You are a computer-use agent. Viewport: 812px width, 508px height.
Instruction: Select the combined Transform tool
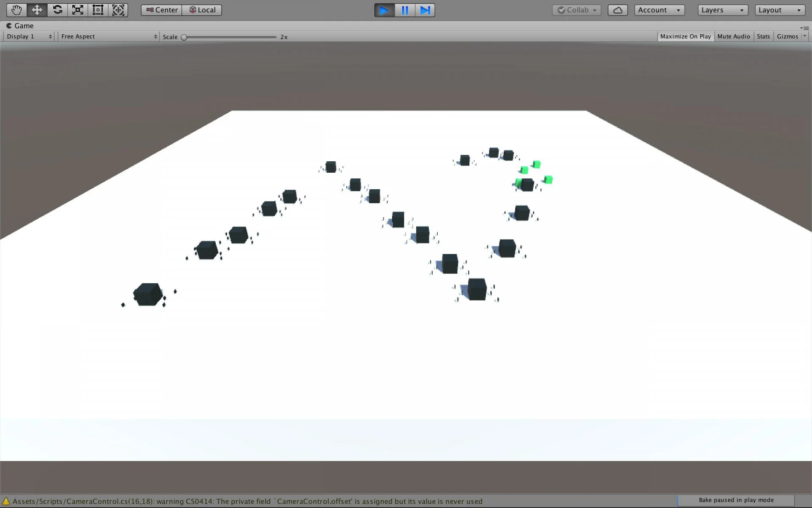point(118,10)
